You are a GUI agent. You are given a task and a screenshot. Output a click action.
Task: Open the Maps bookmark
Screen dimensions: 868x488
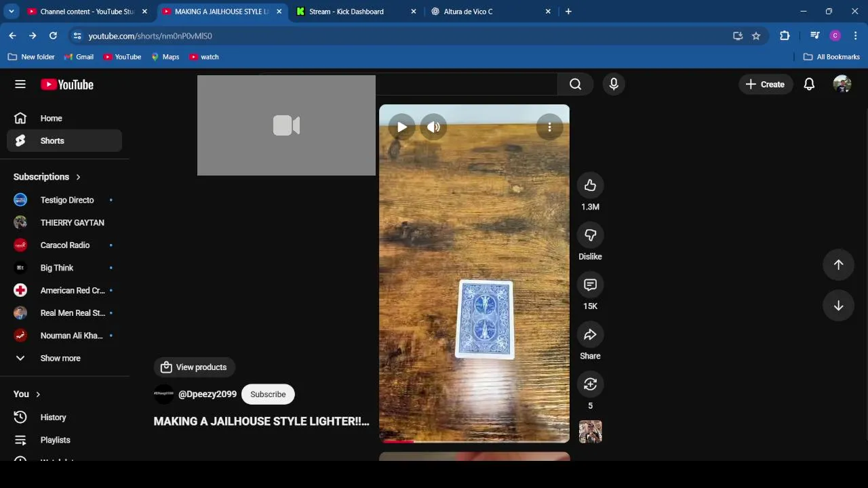[165, 57]
